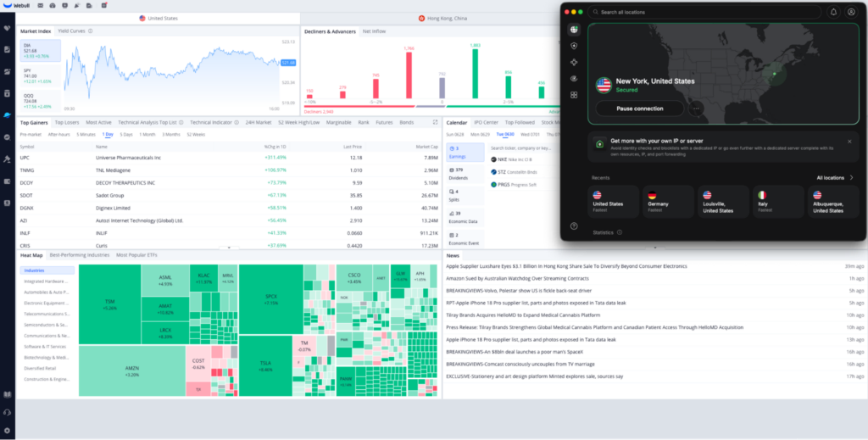The image size is (868, 440).
Task: Open the eye icon in VPN sidebar
Action: [x=574, y=79]
